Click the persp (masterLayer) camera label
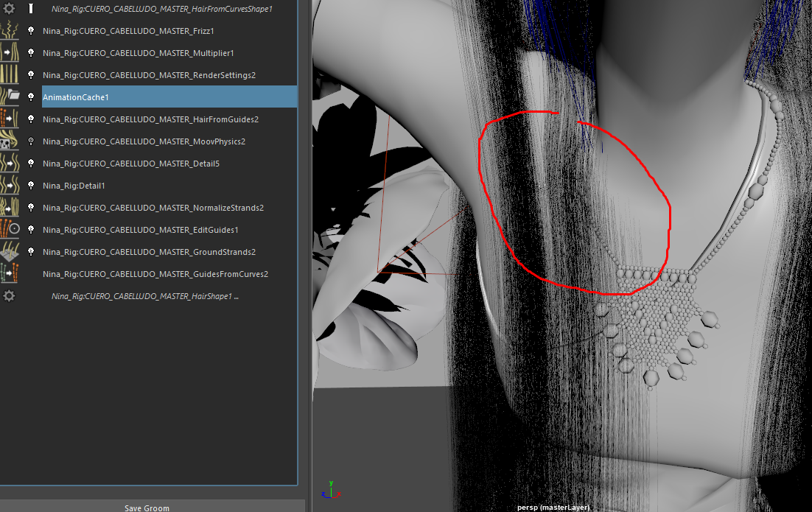The height and width of the screenshot is (512, 812). [553, 508]
